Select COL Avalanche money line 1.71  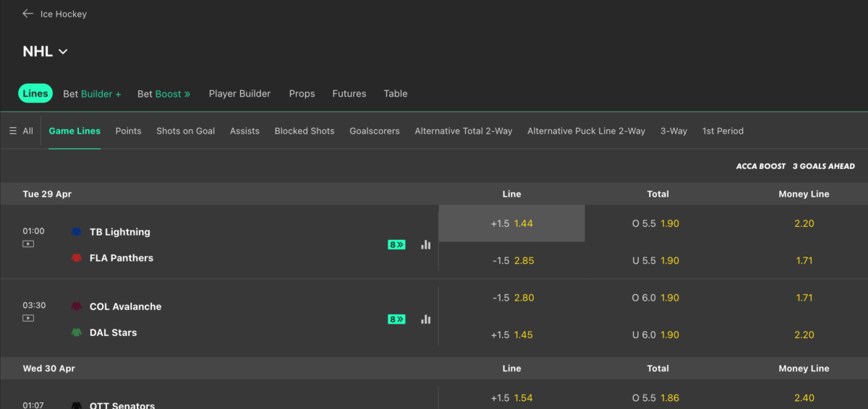click(x=804, y=298)
